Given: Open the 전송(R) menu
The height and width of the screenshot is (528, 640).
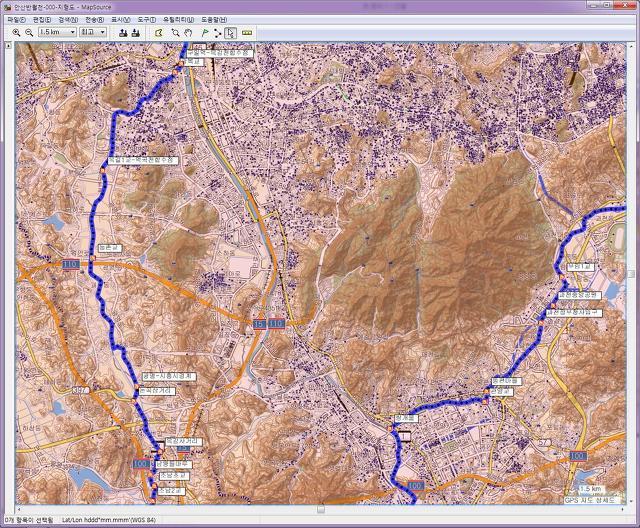Looking at the screenshot, I should [x=94, y=20].
